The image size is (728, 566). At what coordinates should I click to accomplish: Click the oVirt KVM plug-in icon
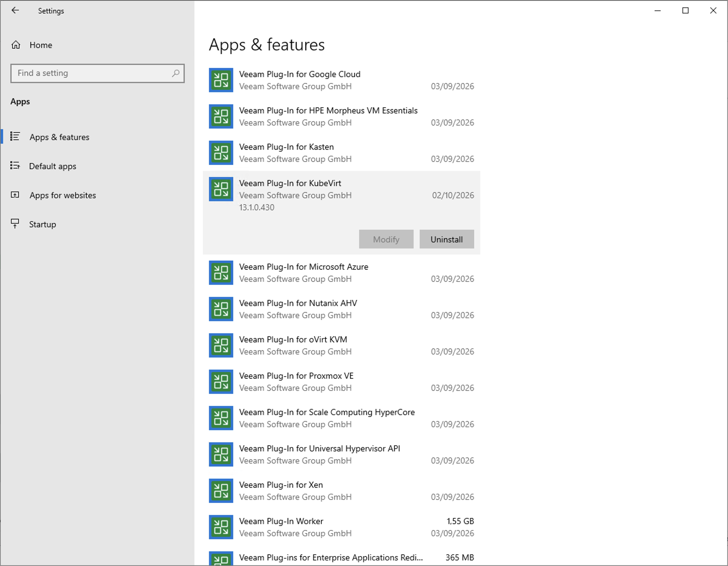(x=221, y=345)
